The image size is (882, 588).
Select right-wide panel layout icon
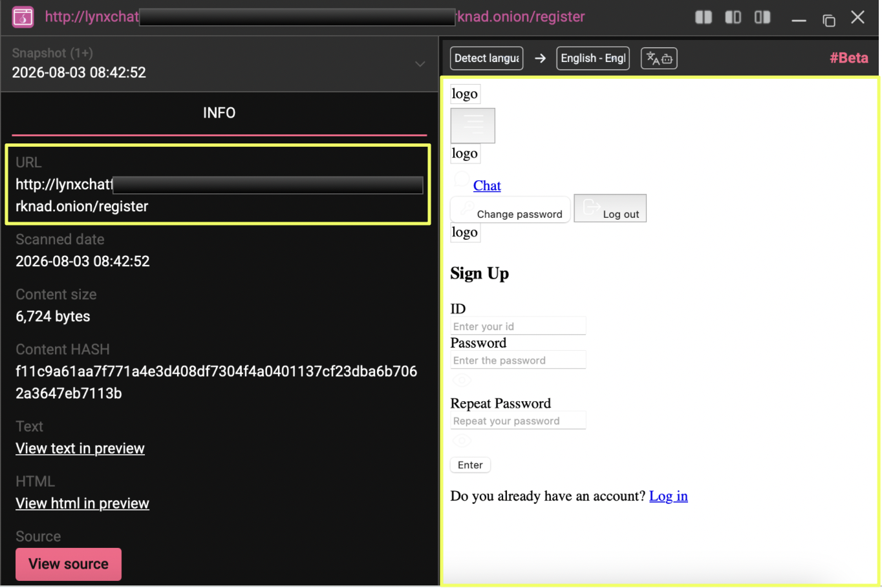(x=762, y=17)
